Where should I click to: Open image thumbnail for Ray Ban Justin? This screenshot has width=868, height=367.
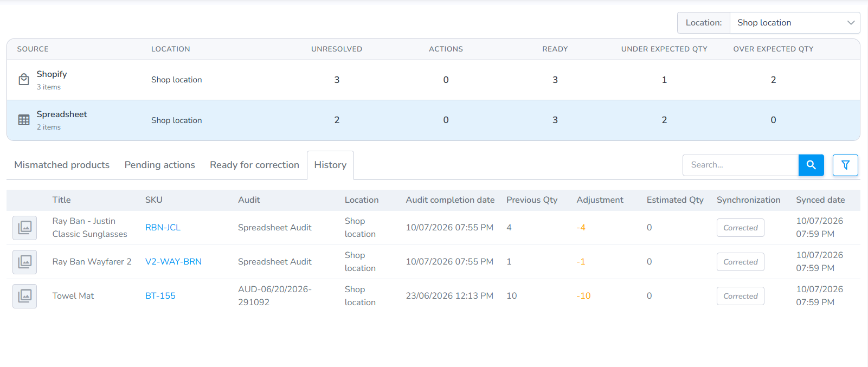tap(25, 228)
